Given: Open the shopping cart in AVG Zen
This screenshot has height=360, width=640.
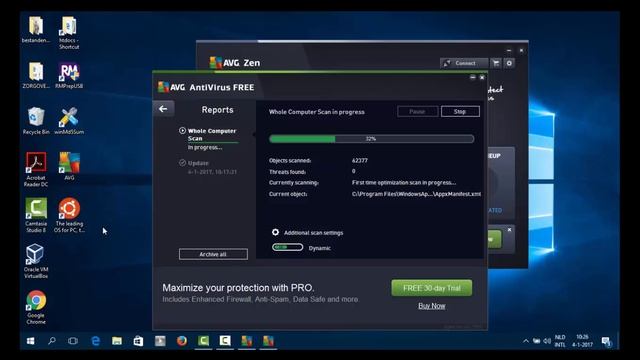Looking at the screenshot, I should [496, 63].
